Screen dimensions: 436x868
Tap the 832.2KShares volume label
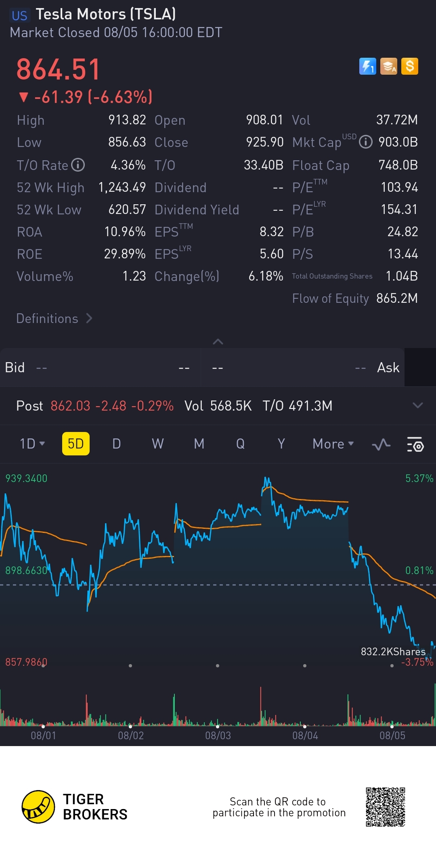pyautogui.click(x=393, y=652)
